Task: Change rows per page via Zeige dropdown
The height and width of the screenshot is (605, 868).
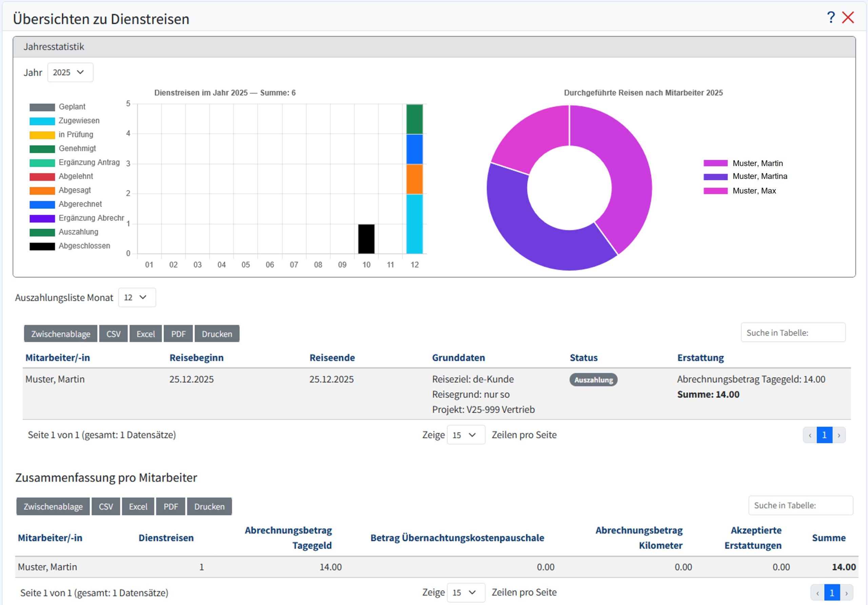Action: coord(466,435)
